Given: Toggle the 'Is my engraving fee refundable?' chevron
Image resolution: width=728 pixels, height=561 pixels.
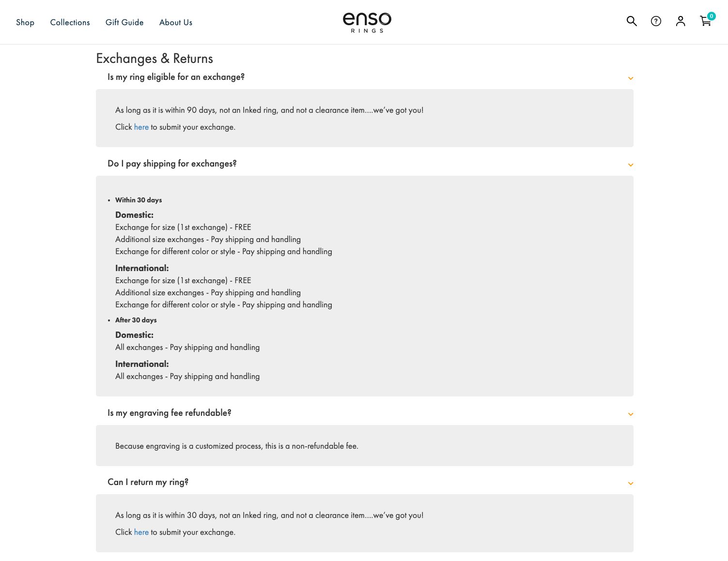Looking at the screenshot, I should pos(631,414).
